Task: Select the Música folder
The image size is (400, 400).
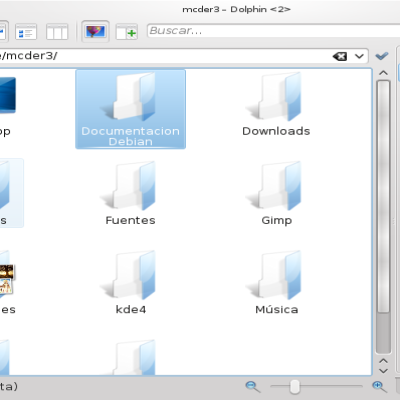Action: tap(276, 283)
